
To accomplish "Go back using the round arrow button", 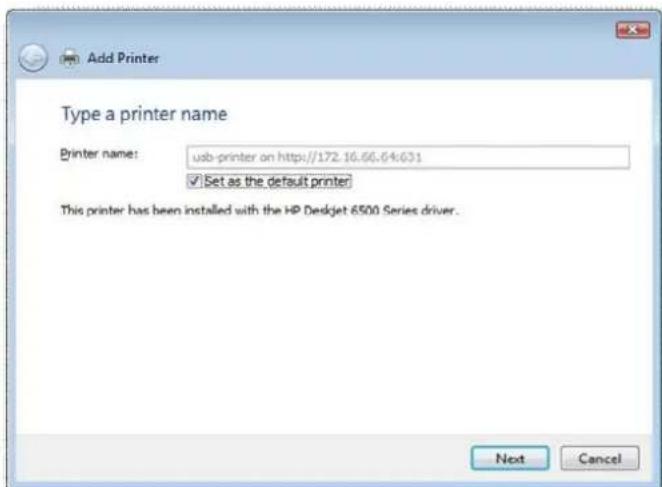I will (33, 58).
